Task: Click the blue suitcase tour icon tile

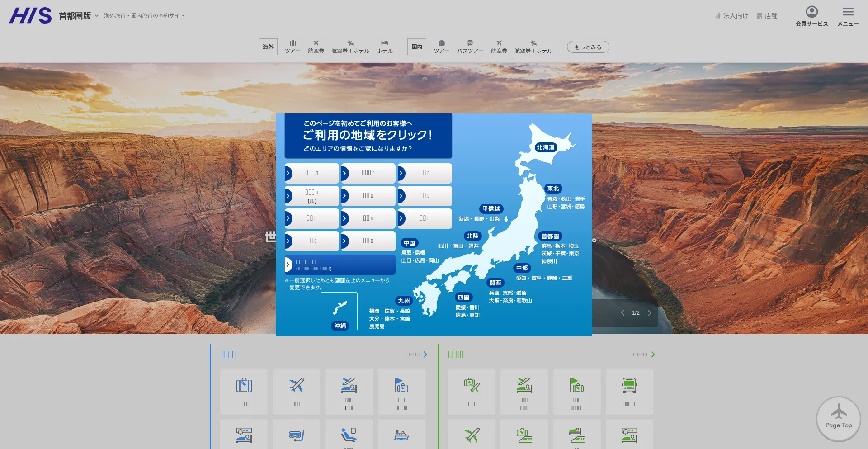Action: [x=244, y=392]
